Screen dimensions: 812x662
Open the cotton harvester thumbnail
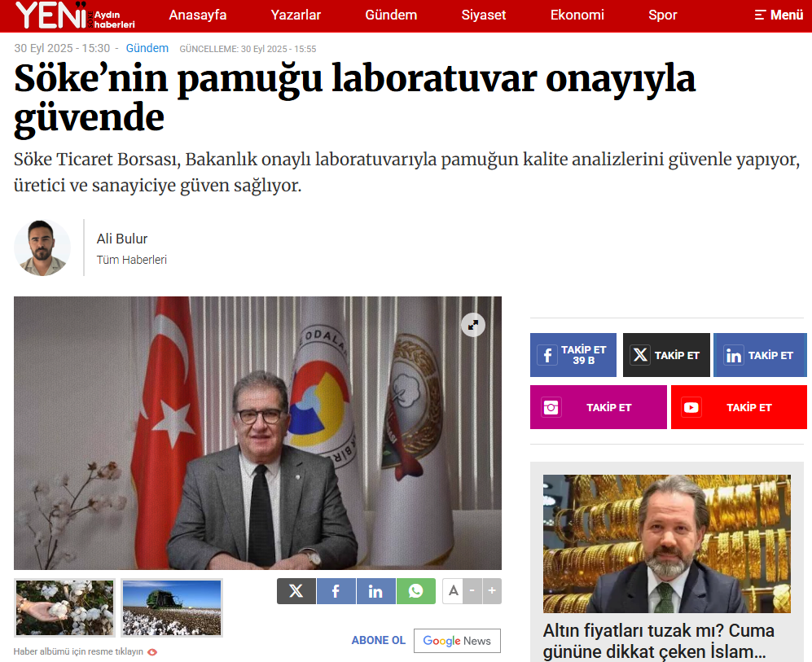(172, 607)
